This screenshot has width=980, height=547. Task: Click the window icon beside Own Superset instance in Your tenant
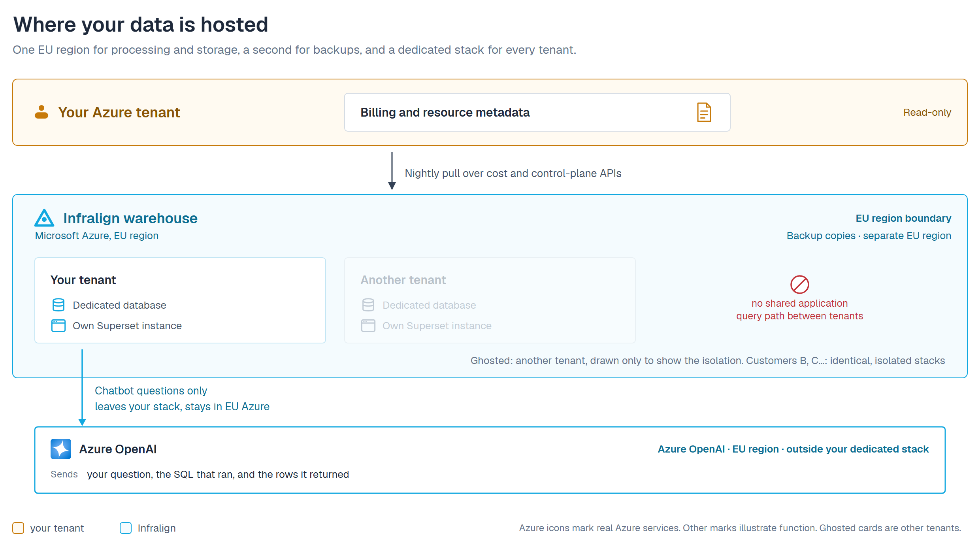[x=58, y=326]
